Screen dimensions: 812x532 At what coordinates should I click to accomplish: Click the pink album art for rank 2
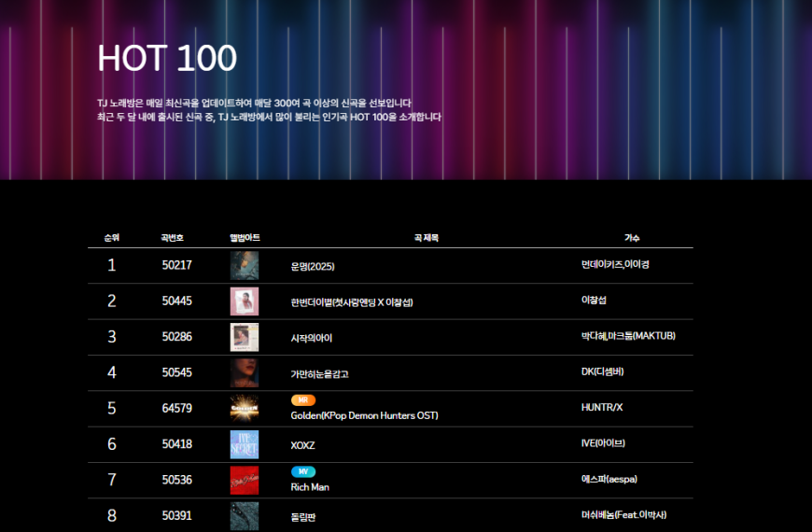click(245, 301)
